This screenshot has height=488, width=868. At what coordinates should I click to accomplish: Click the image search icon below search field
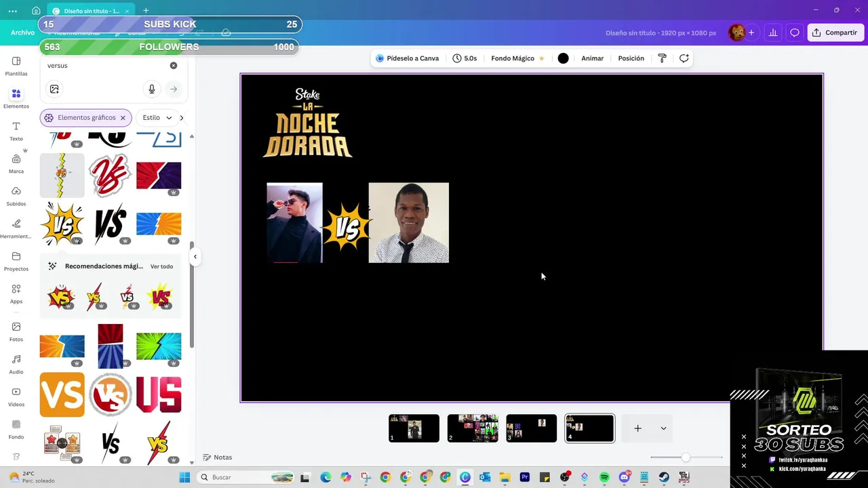click(54, 89)
